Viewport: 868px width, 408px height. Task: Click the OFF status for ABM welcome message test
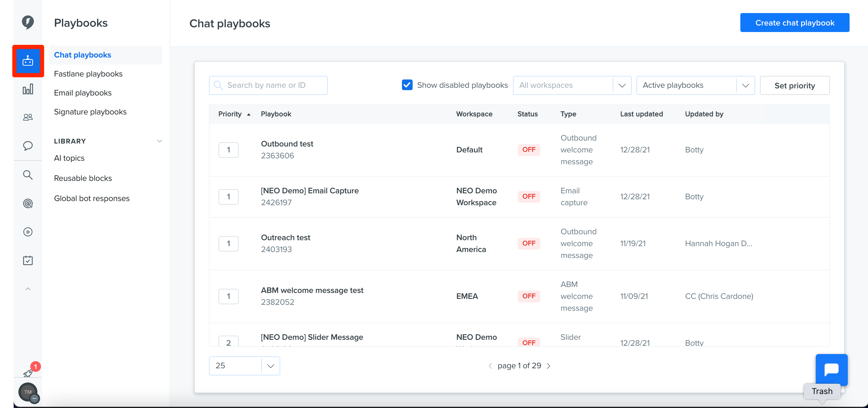point(529,296)
